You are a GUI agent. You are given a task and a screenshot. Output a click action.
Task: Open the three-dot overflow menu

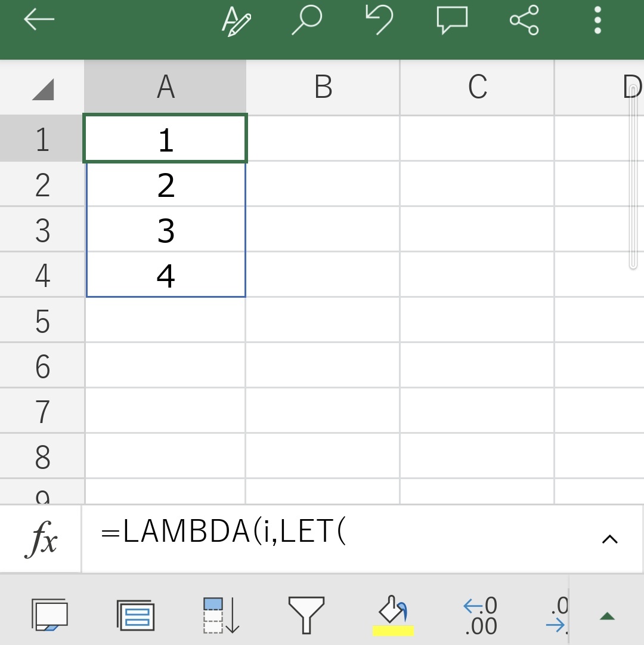tap(597, 20)
